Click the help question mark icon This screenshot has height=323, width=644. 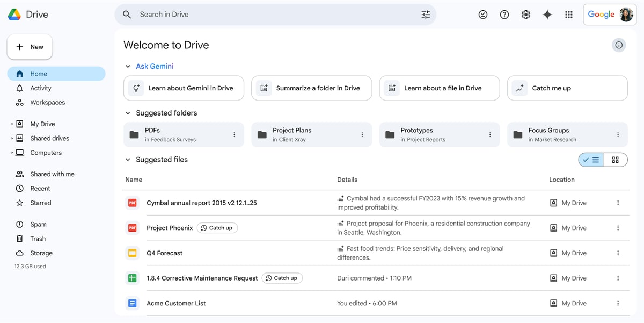pyautogui.click(x=504, y=15)
